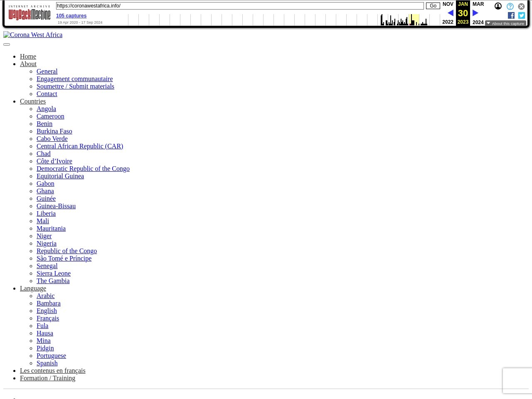Open the user account icon

click(x=498, y=6)
